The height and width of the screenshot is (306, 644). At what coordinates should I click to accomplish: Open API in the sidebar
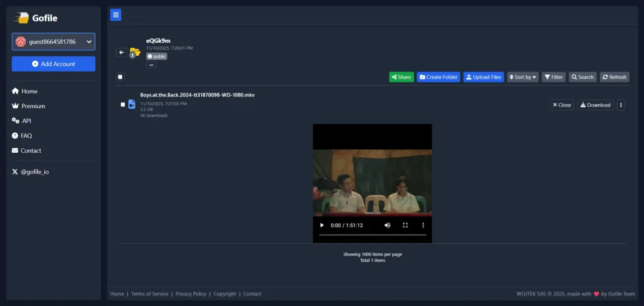pyautogui.click(x=21, y=121)
